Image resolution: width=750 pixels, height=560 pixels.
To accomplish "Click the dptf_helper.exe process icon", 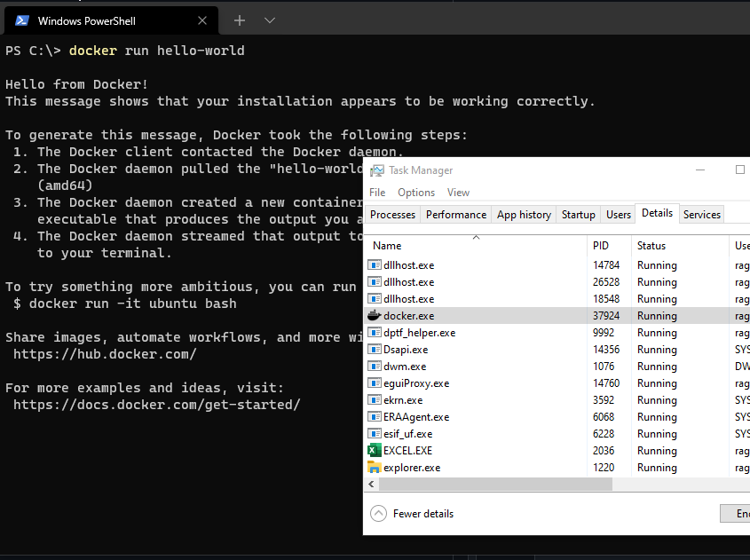I will [374, 333].
